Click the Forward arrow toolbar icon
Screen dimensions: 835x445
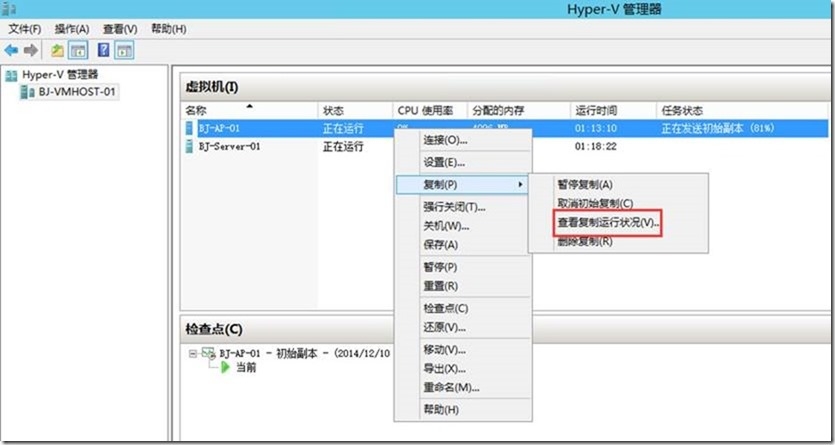(31, 51)
